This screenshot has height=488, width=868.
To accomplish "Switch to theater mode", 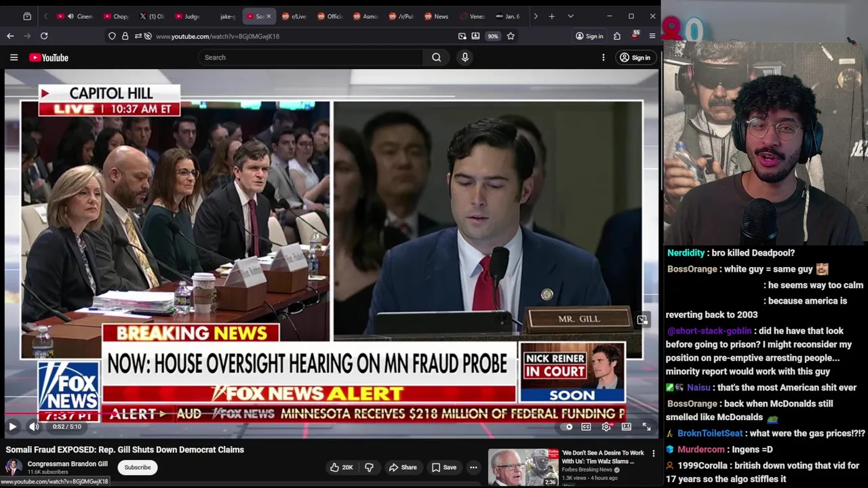I will point(627,426).
